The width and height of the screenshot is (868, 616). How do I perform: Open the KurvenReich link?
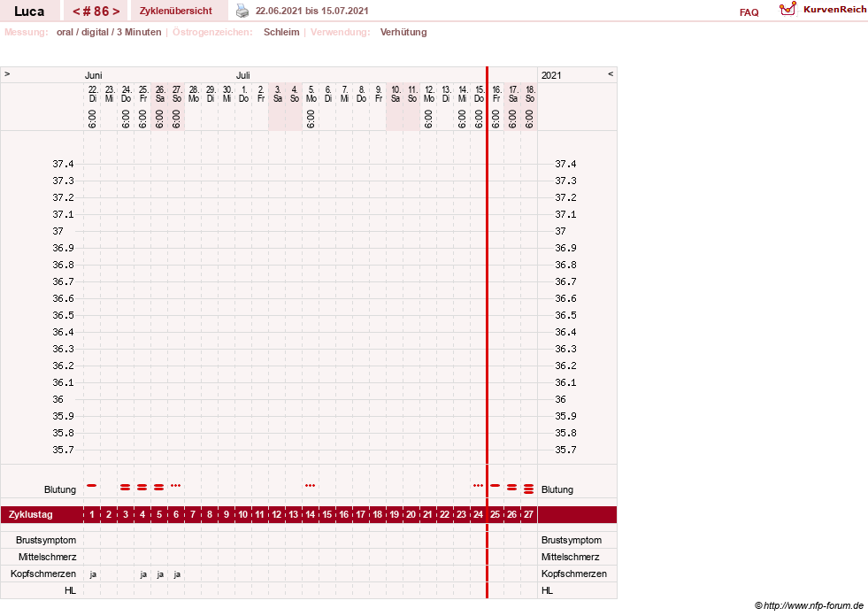pyautogui.click(x=834, y=10)
